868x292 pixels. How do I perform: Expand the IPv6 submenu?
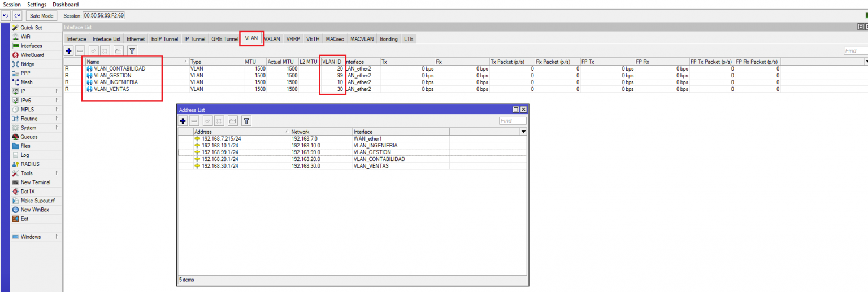tap(57, 100)
